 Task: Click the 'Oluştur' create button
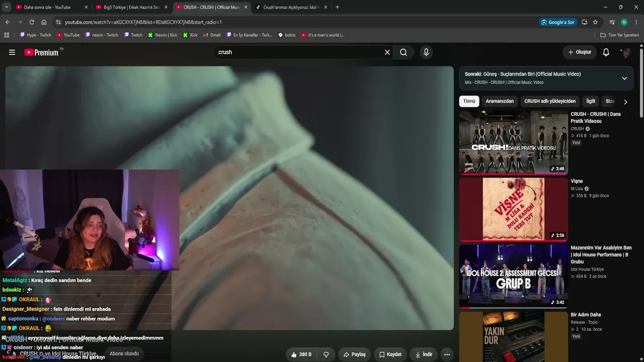pyautogui.click(x=580, y=52)
